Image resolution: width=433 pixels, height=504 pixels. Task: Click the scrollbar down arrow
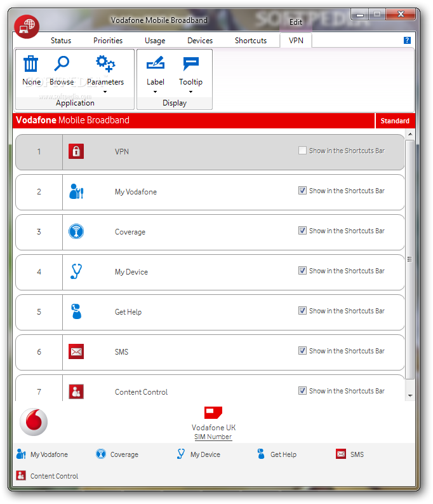tap(410, 396)
